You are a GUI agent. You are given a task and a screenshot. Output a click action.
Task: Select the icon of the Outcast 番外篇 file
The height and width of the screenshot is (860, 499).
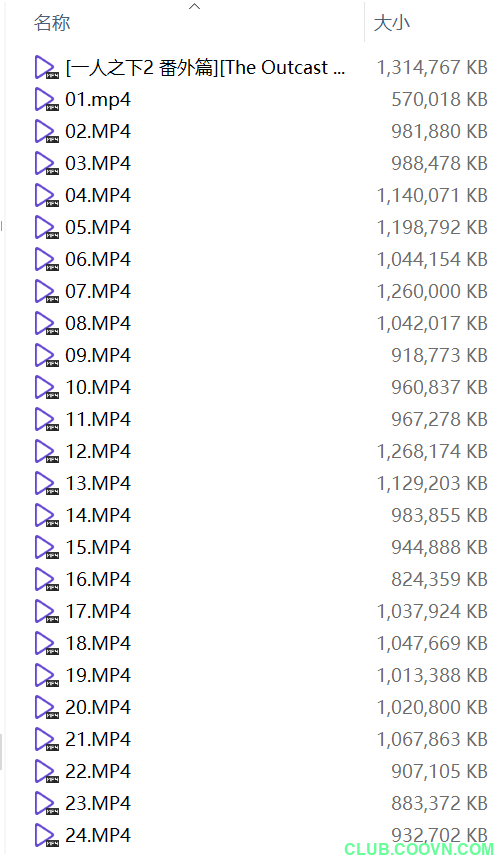coord(46,68)
